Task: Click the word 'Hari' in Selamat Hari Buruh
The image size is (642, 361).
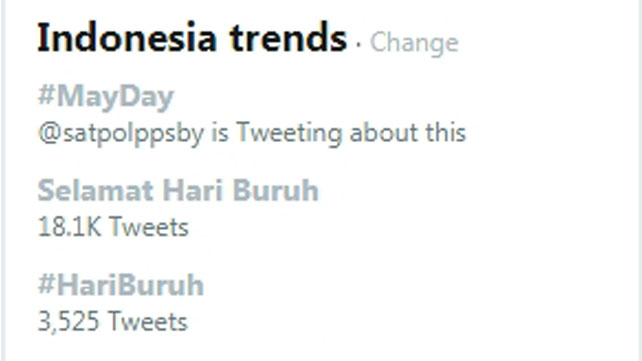Action: 193,191
